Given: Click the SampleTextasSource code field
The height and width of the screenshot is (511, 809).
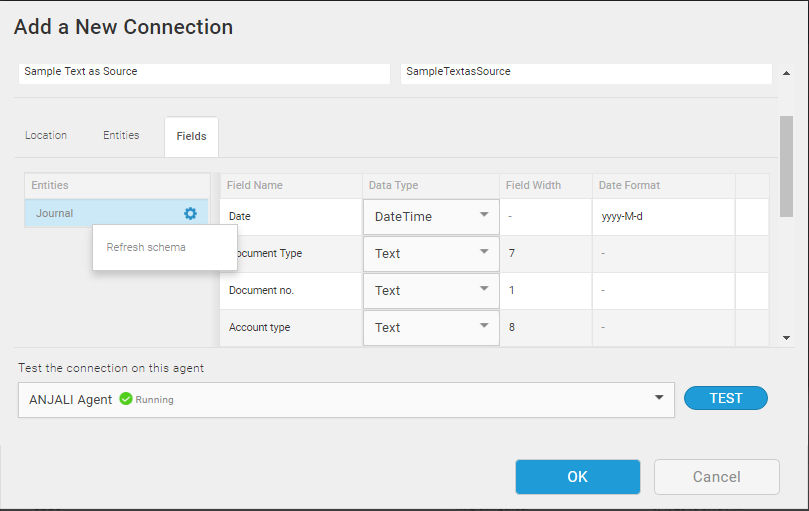Looking at the screenshot, I should point(586,72).
